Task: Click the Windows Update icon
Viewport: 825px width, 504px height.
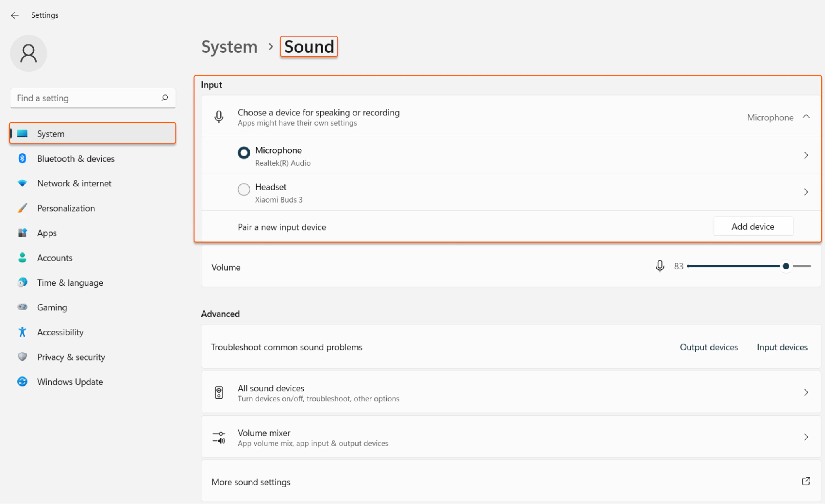Action: (22, 382)
